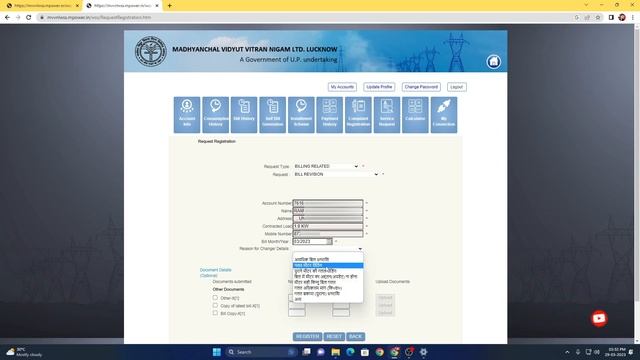
Task: Click the Account Number field
Action: [328, 203]
